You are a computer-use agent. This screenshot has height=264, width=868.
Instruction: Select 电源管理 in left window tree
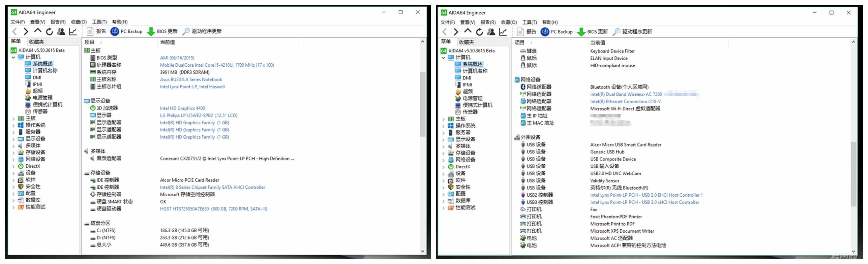point(43,98)
